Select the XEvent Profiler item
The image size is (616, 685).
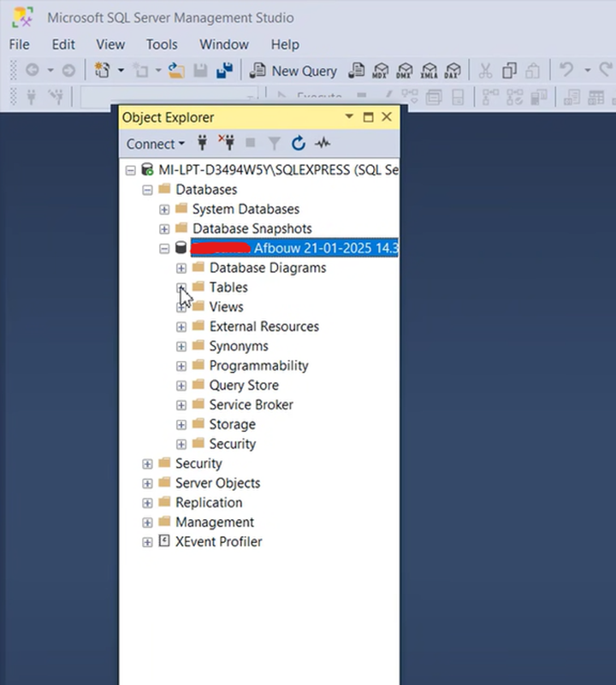click(219, 541)
